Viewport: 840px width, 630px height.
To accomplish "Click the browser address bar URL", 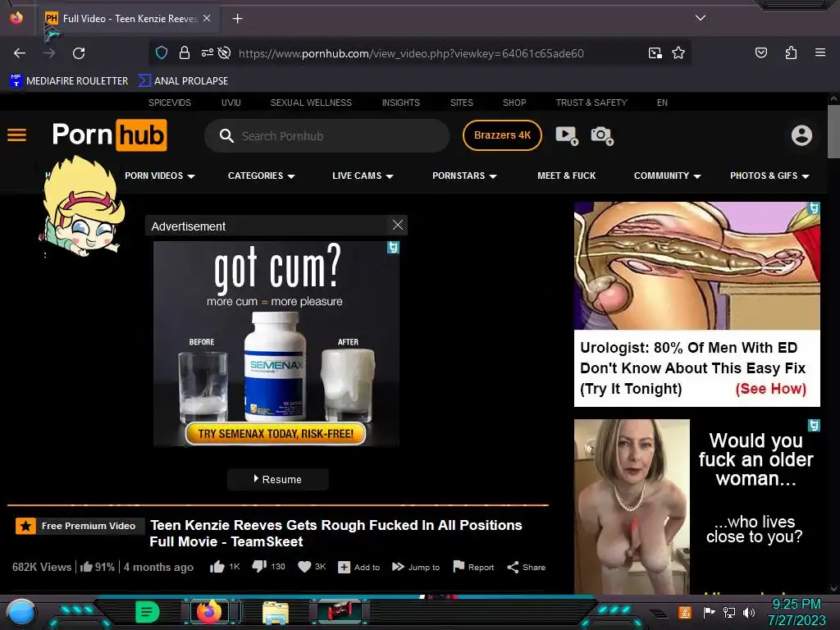I will pyautogui.click(x=411, y=53).
